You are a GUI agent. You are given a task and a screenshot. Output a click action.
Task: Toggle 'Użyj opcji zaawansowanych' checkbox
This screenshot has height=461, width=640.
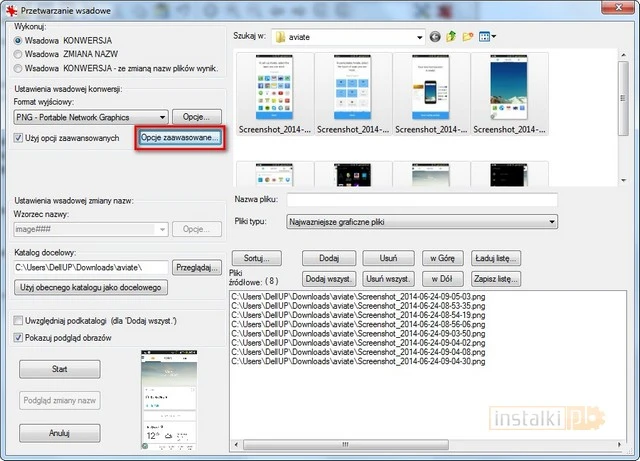20,137
